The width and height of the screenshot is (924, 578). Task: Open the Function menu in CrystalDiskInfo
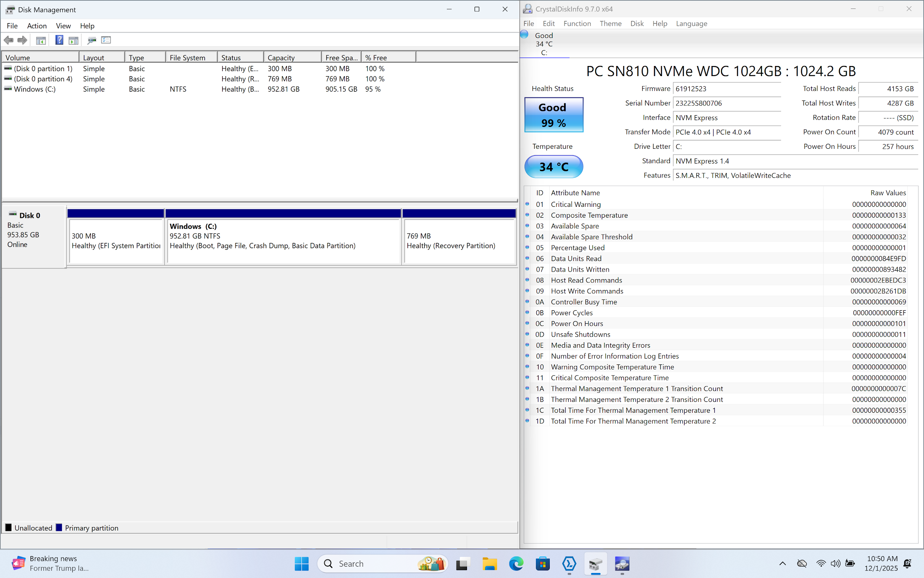pyautogui.click(x=577, y=24)
